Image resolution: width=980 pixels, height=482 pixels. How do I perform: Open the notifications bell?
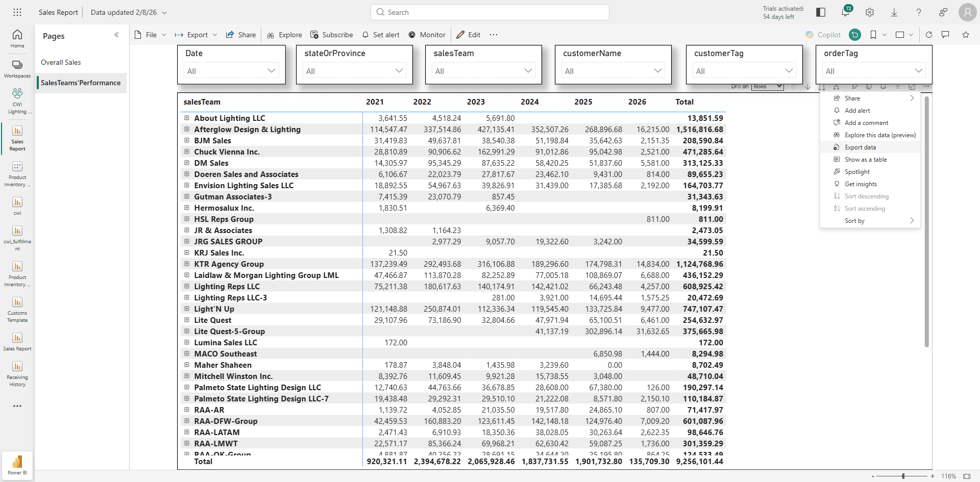tap(845, 12)
